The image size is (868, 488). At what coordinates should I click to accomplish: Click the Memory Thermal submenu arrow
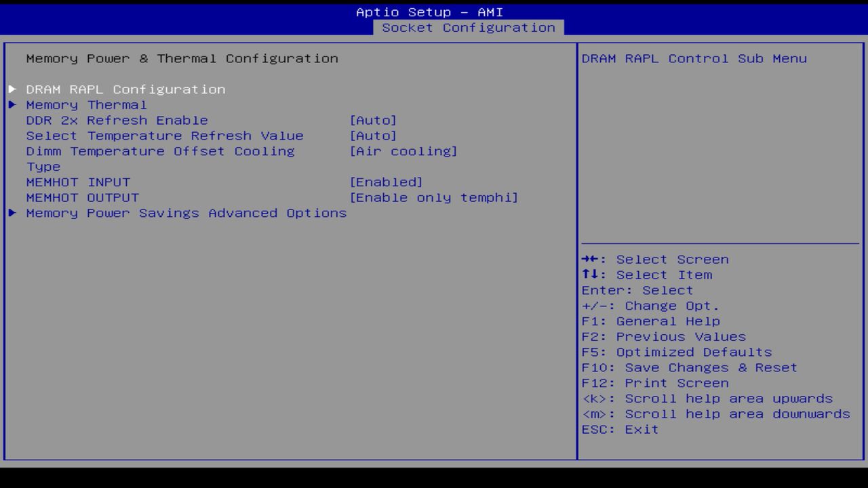point(12,104)
